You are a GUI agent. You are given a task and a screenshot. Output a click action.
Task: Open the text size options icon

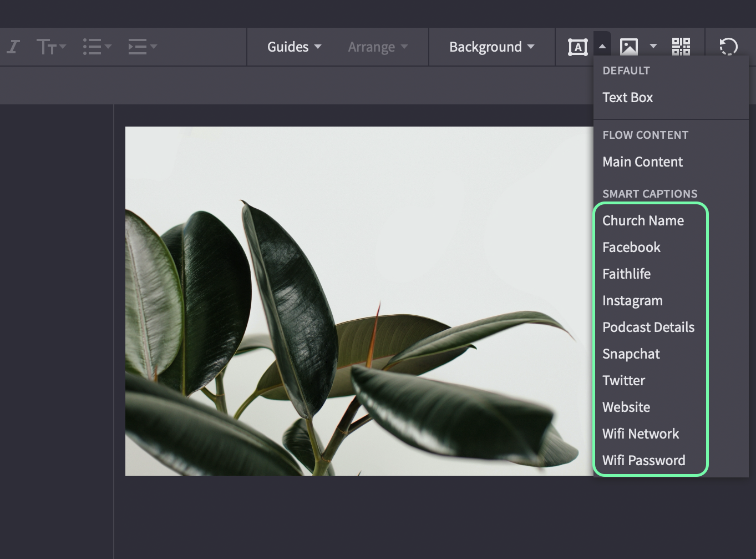[50, 47]
